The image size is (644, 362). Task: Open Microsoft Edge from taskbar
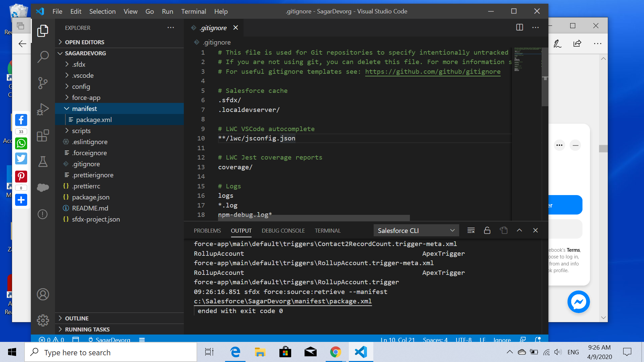[235, 352]
